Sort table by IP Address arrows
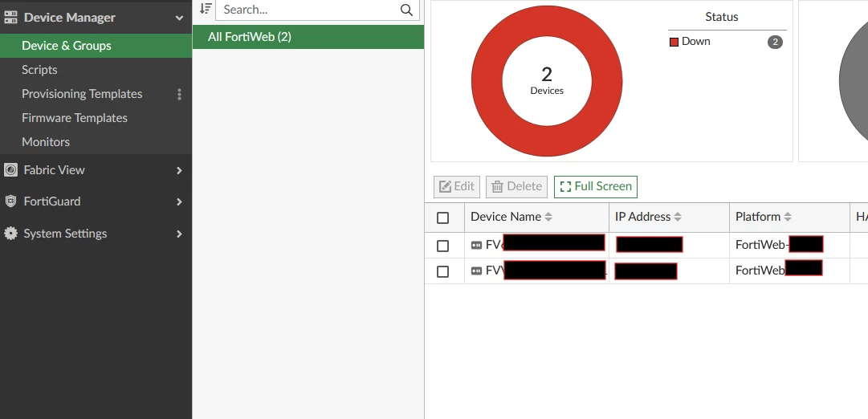868x419 pixels. [678, 218]
